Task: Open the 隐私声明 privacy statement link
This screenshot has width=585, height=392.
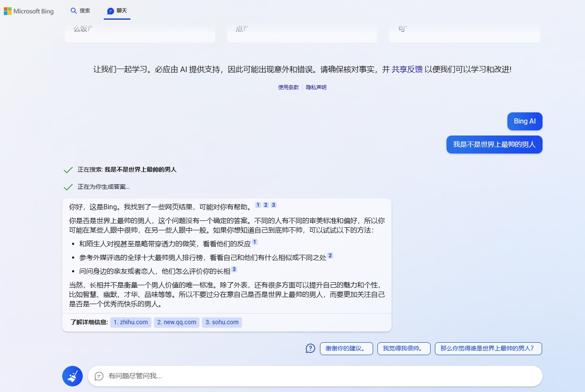Action: tap(316, 87)
